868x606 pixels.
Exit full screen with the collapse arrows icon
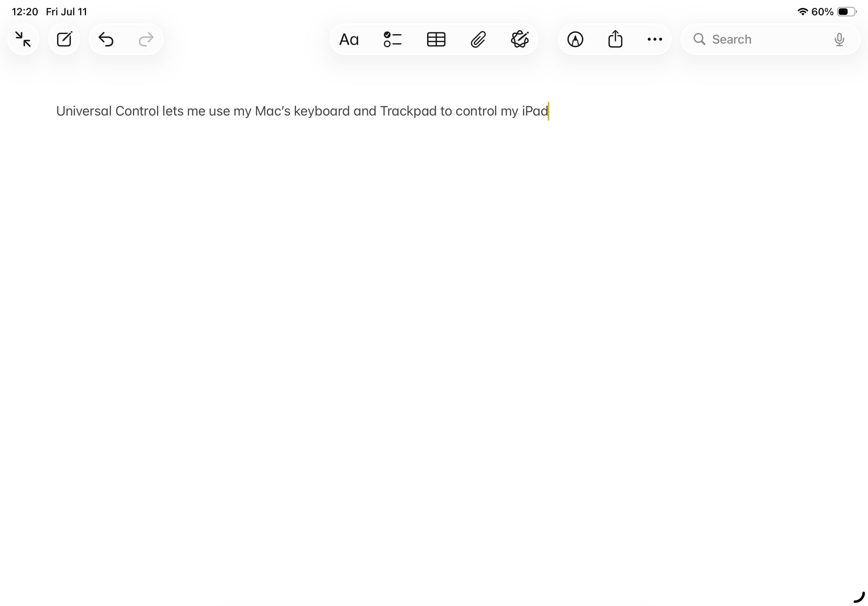[23, 39]
